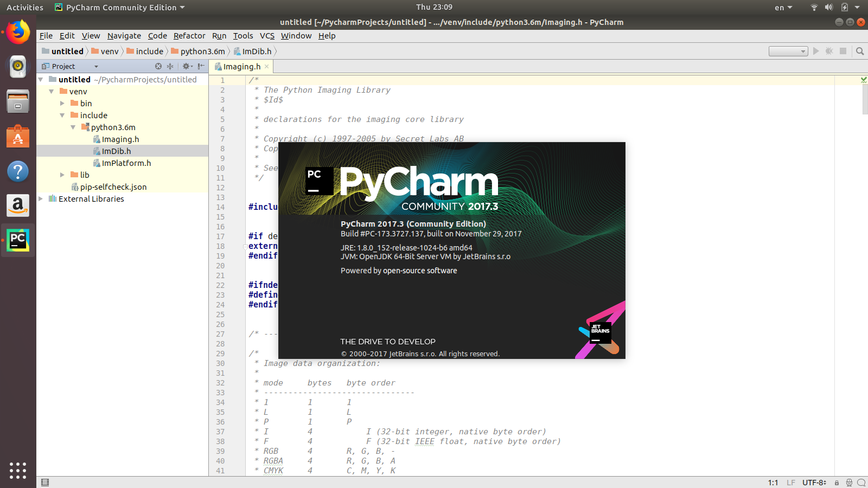868x488 pixels.
Task: Click python3.6m in breadcrumb bar
Action: [197, 51]
